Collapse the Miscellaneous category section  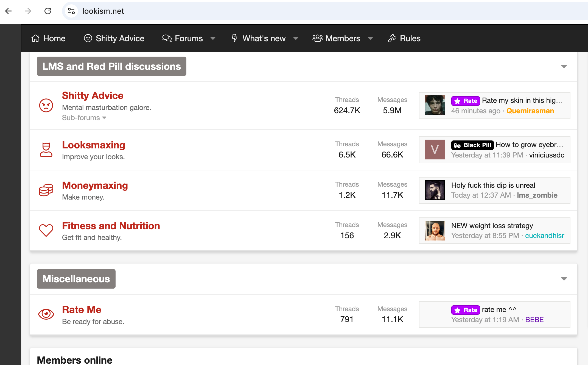click(564, 279)
